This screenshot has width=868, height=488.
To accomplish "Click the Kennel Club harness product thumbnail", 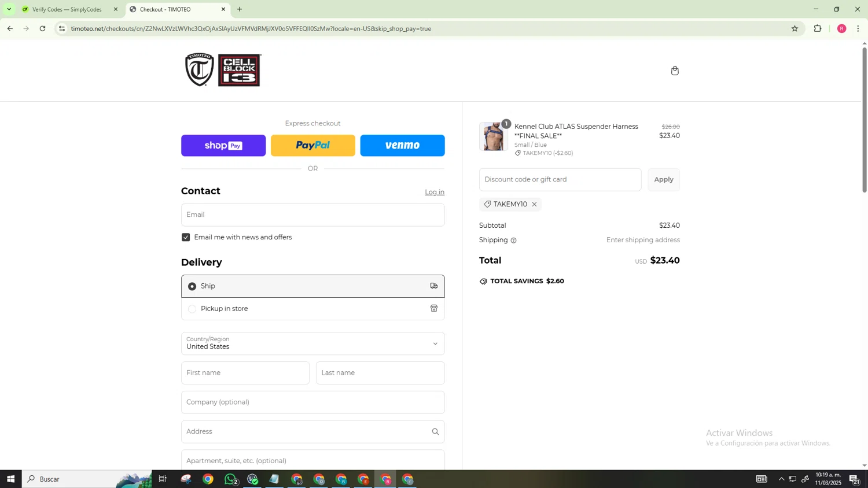I will coord(493,136).
